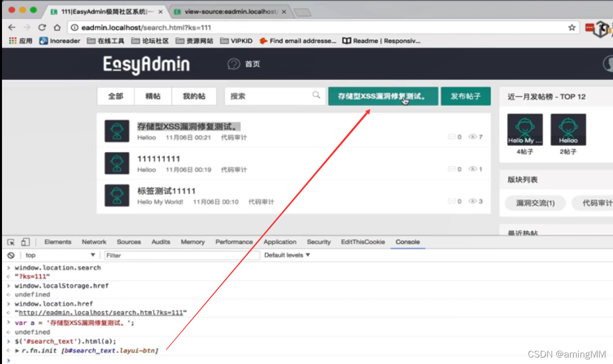Click the avatar of the 存储型XSS post
This screenshot has height=364, width=613.
pos(117,131)
